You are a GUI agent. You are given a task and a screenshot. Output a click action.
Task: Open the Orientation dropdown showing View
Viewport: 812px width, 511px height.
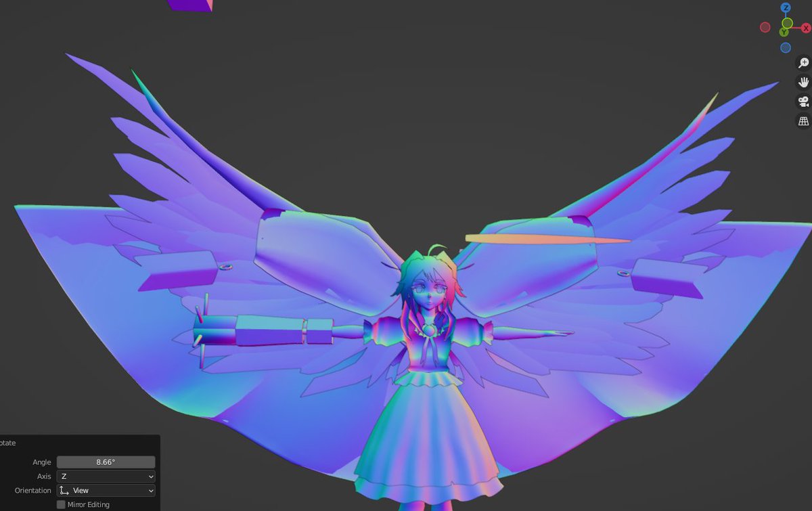pyautogui.click(x=106, y=491)
